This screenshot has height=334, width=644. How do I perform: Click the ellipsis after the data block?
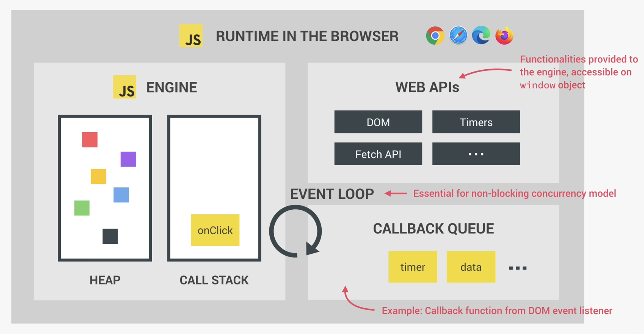pos(518,268)
